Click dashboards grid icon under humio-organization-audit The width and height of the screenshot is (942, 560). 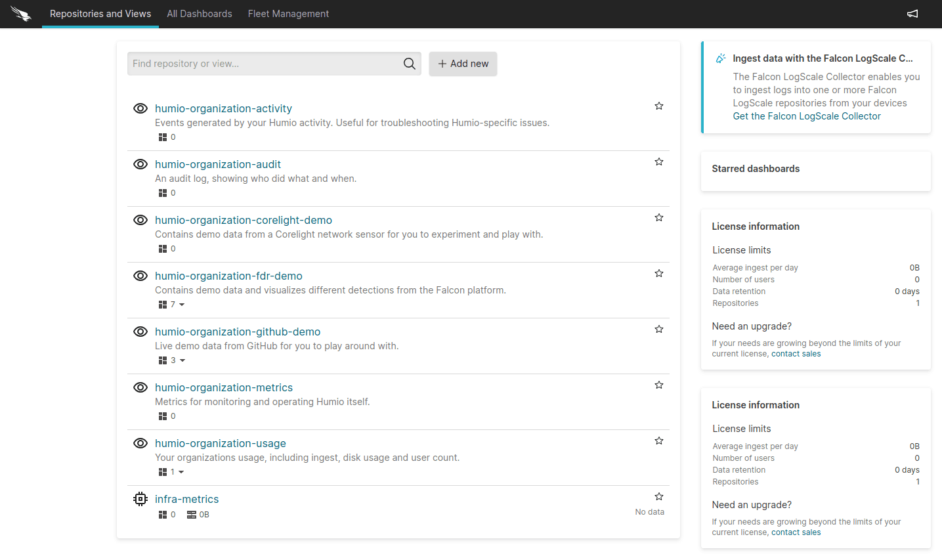pyautogui.click(x=163, y=193)
